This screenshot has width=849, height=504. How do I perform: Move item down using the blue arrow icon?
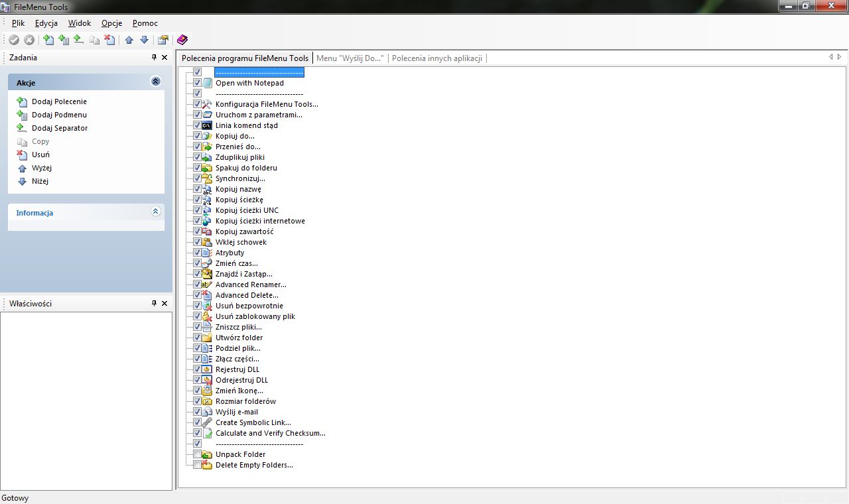tap(145, 39)
